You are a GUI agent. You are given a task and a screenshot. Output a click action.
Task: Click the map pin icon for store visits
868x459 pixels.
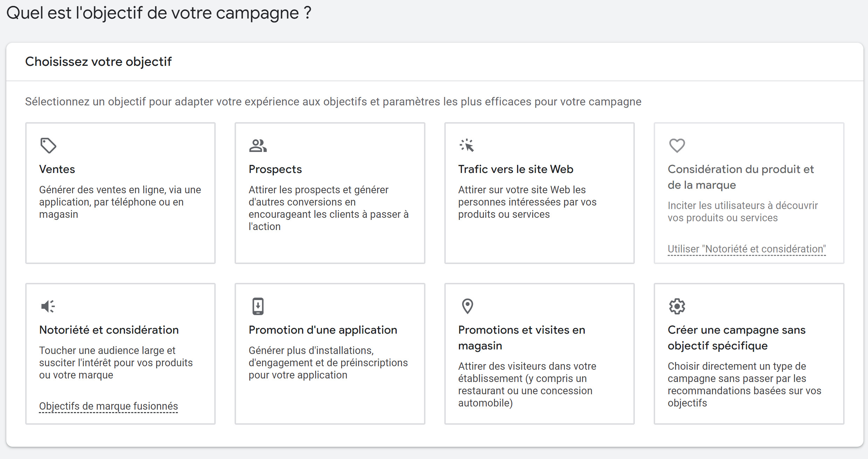tap(467, 306)
